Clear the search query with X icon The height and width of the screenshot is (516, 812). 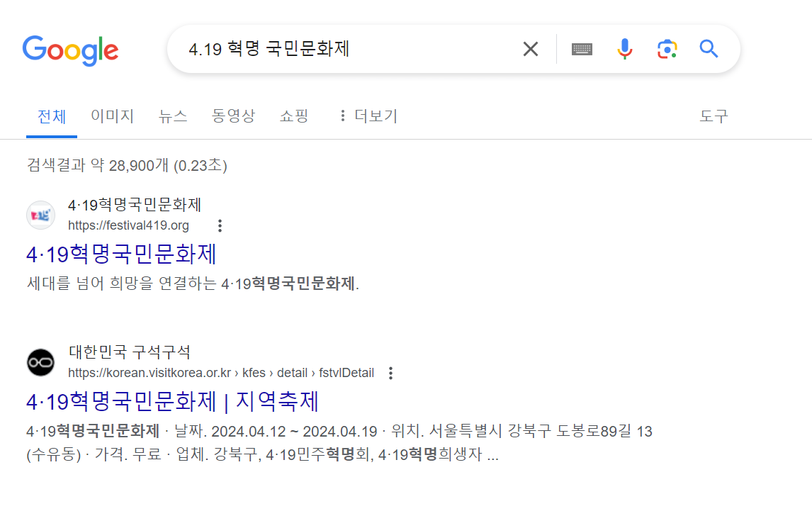[530, 49]
